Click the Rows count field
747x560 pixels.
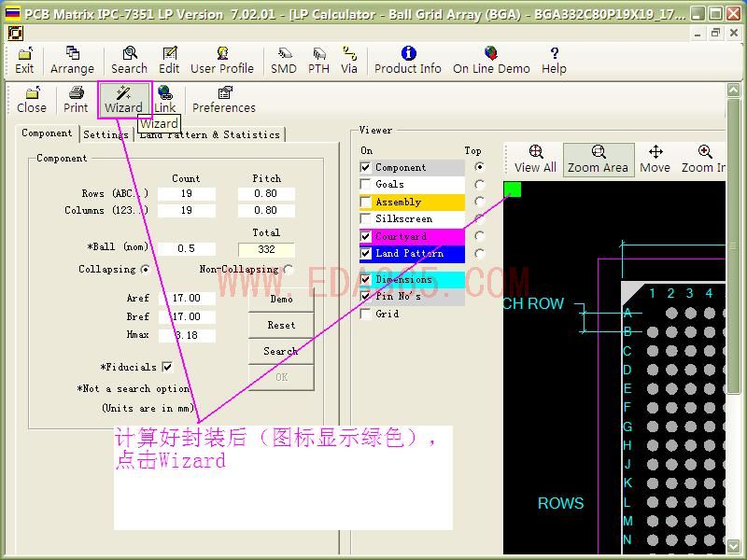[186, 194]
